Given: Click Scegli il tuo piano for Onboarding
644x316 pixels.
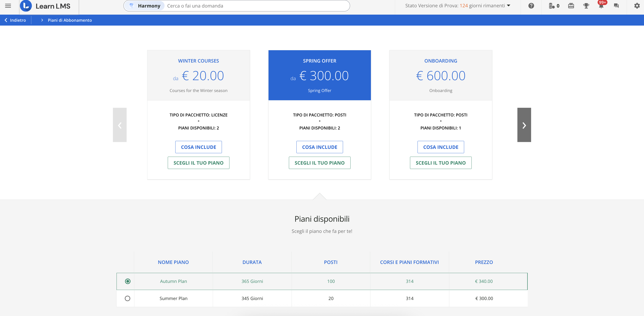Looking at the screenshot, I should click(x=441, y=163).
